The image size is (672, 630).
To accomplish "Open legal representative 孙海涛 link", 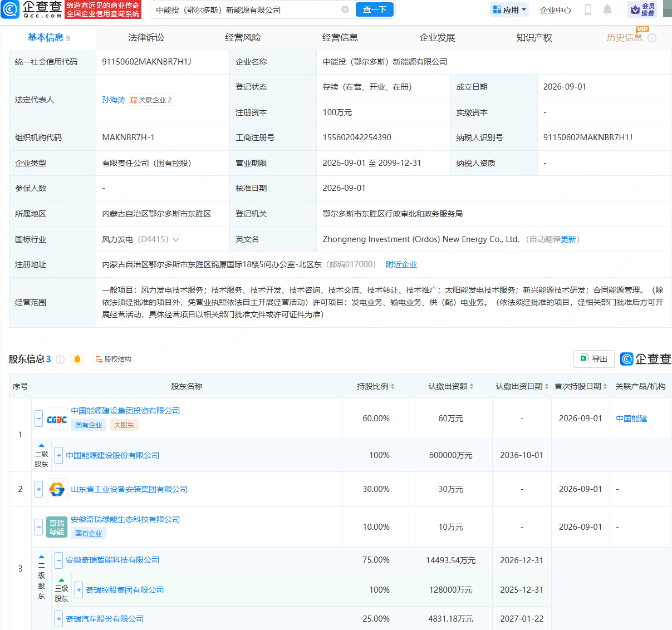I will tap(114, 100).
